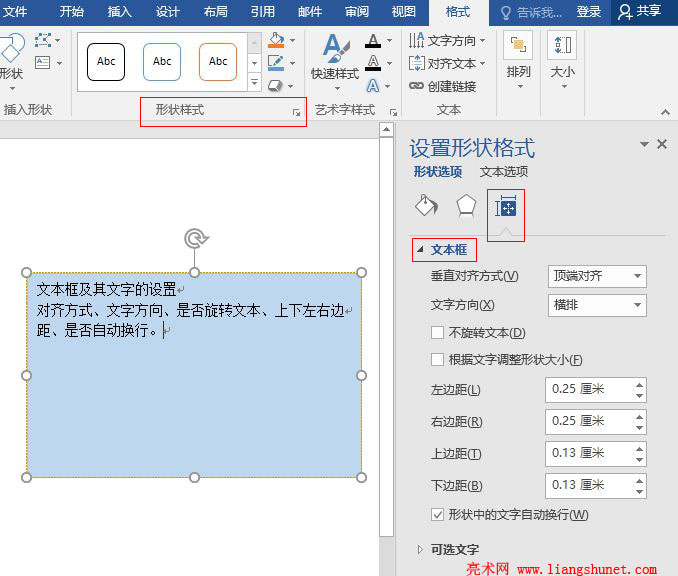678x576 pixels.
Task: Open Quick Styles (快速样式) WordArt gallery
Action: click(335, 61)
